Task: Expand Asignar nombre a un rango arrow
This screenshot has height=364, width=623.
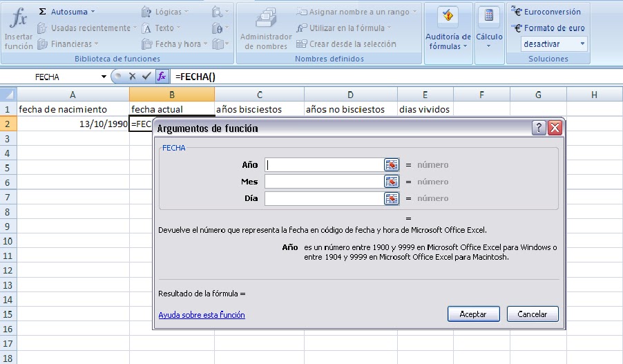Action: pyautogui.click(x=414, y=12)
